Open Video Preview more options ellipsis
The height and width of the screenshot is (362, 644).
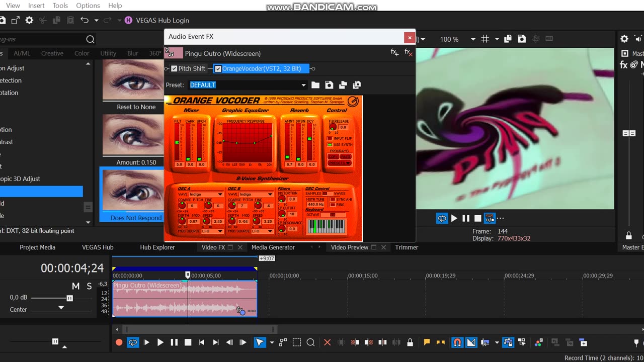click(501, 218)
